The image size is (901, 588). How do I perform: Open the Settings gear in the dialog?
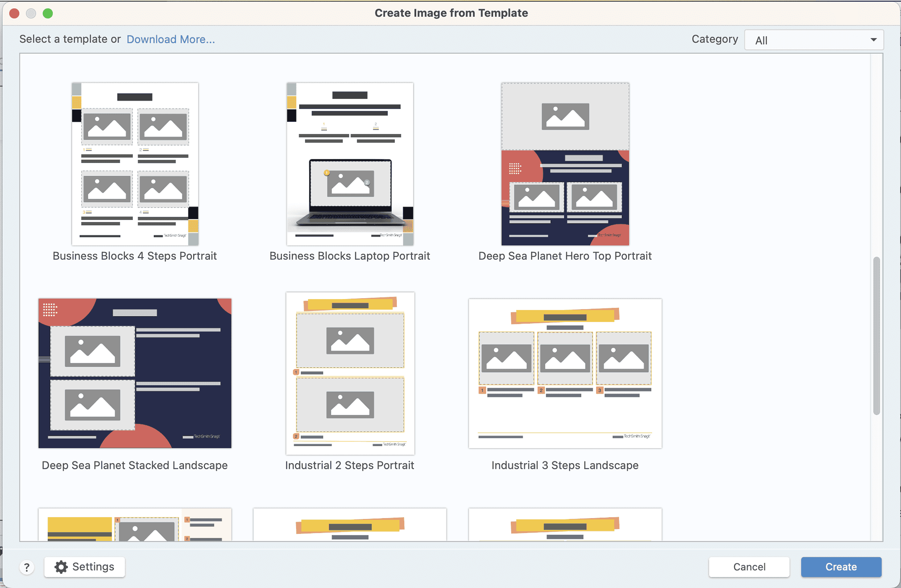click(84, 567)
